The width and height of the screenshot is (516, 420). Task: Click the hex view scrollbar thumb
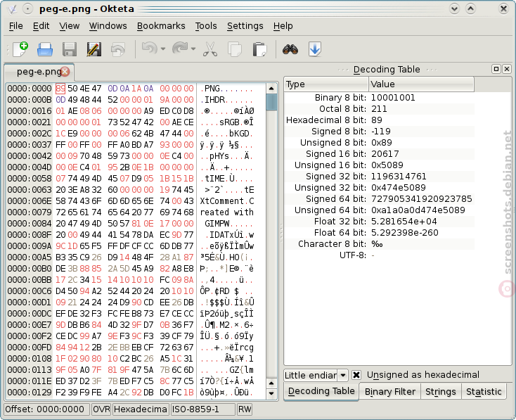click(271, 102)
